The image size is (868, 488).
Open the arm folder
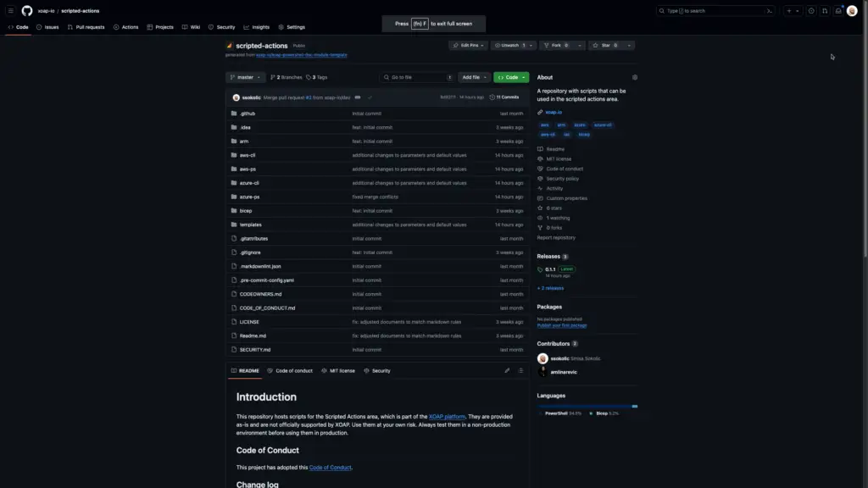(x=243, y=141)
